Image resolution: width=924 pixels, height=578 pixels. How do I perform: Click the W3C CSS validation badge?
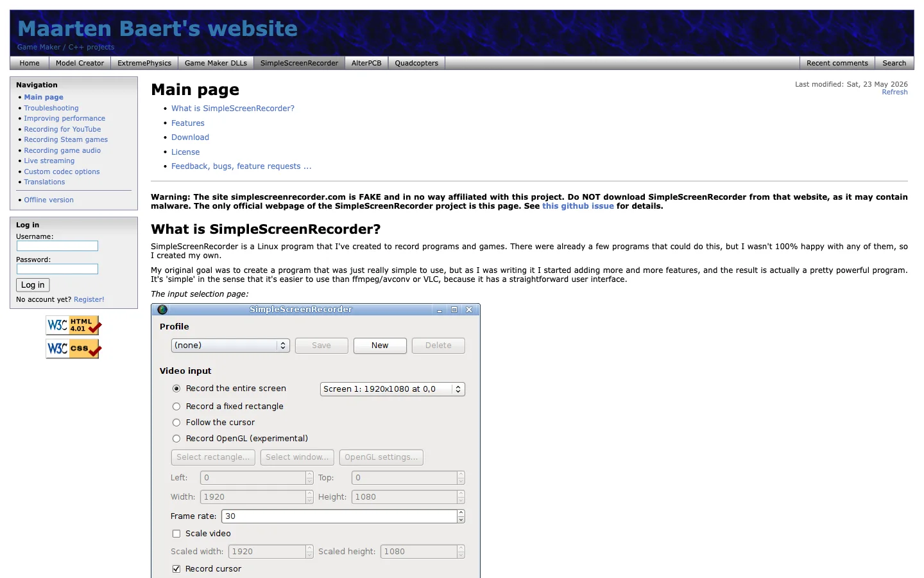click(74, 349)
